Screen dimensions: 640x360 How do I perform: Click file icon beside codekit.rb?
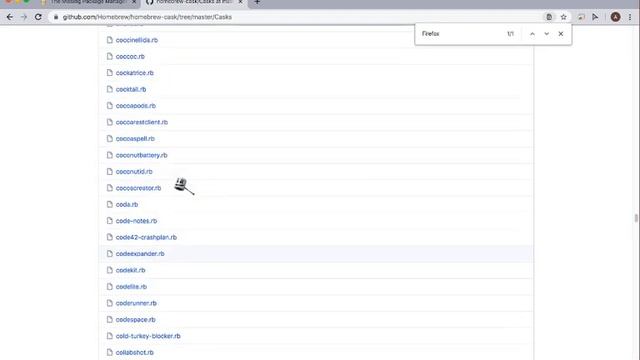(x=109, y=270)
